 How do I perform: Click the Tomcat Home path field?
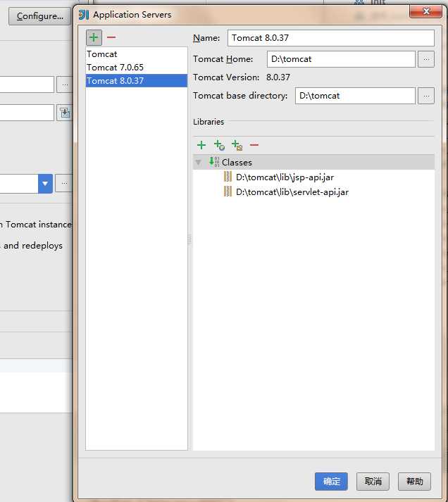[341, 59]
